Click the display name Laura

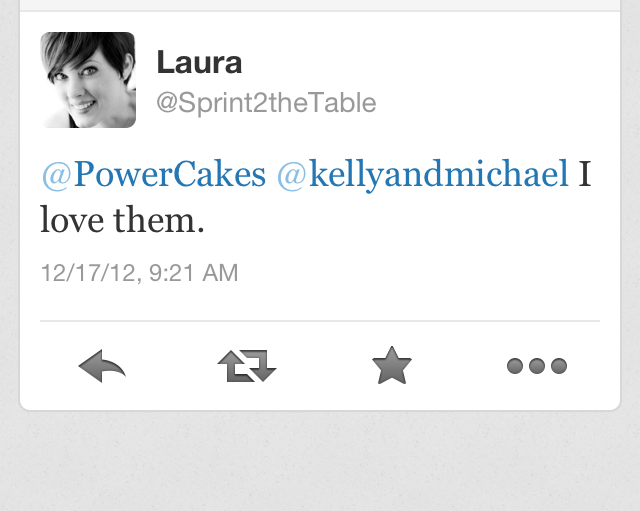pos(199,63)
